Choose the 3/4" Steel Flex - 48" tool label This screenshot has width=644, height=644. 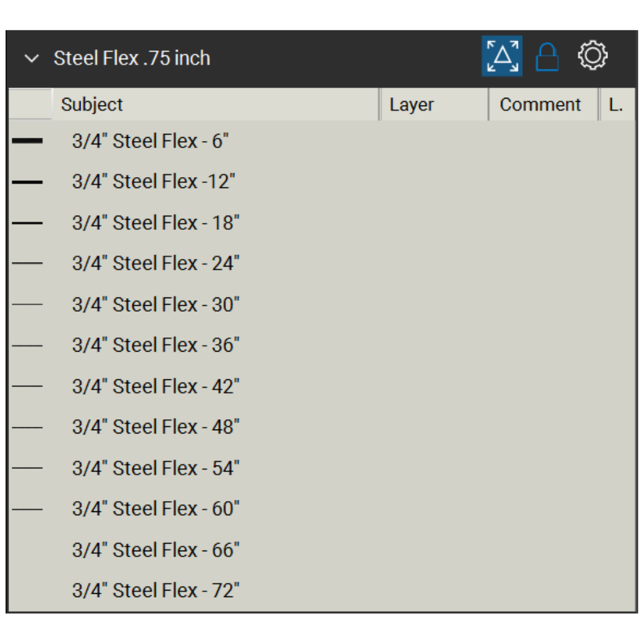pyautogui.click(x=156, y=427)
